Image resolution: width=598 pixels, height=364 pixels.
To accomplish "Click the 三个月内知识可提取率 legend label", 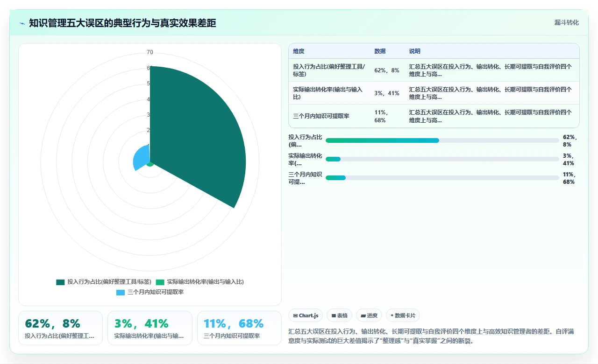I will pos(156,292).
